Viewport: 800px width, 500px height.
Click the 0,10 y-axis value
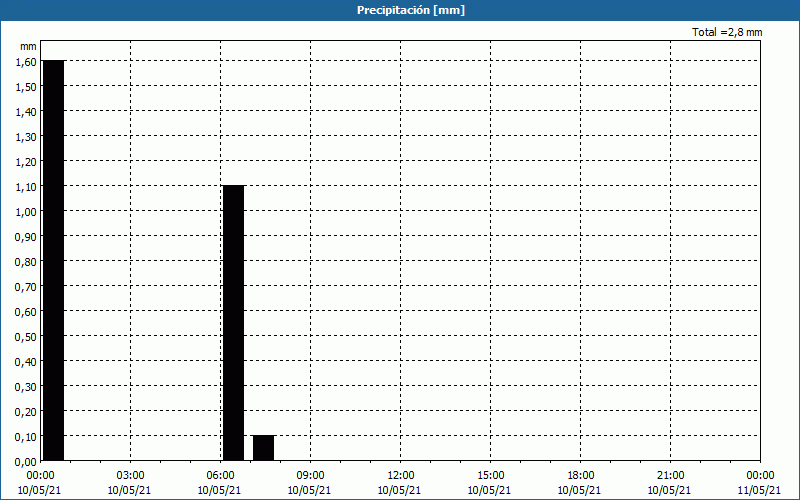(x=26, y=437)
